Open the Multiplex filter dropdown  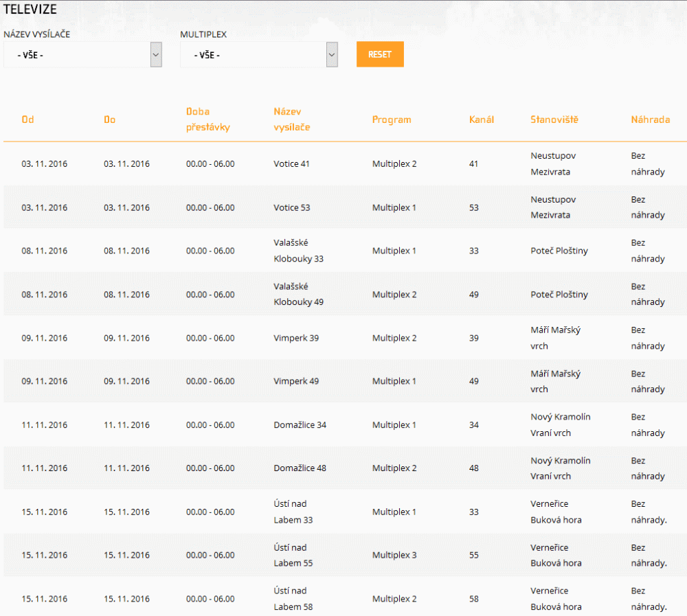259,55
